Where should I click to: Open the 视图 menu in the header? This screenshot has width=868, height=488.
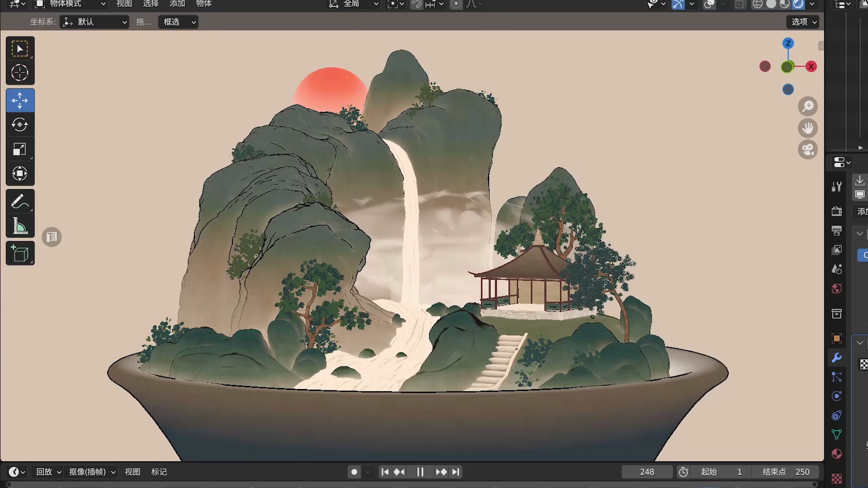point(123,4)
